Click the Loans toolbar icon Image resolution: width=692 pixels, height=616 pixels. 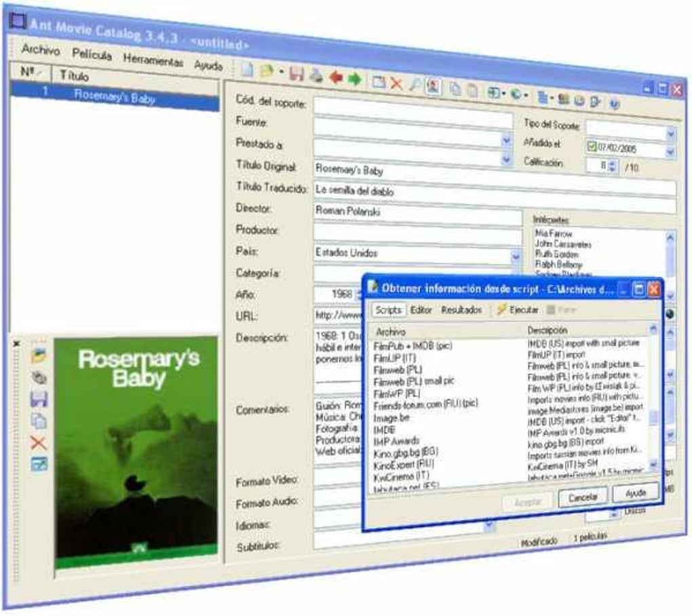point(579,100)
